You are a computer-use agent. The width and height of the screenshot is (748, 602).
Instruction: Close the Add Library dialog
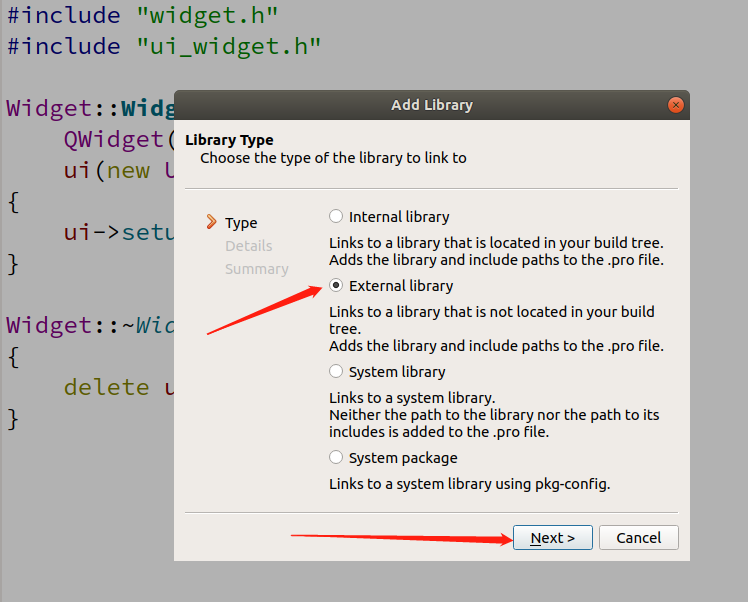tap(675, 105)
